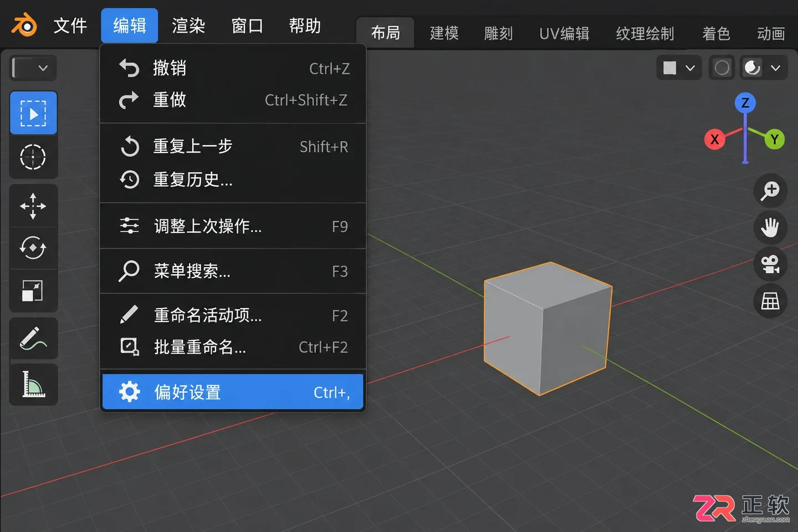The height and width of the screenshot is (532, 798).
Task: Switch to the 动画 workspace tab
Action: click(771, 34)
